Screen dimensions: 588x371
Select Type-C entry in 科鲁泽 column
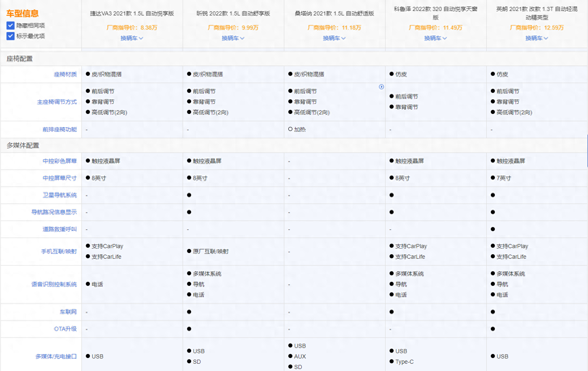pyautogui.click(x=401, y=362)
